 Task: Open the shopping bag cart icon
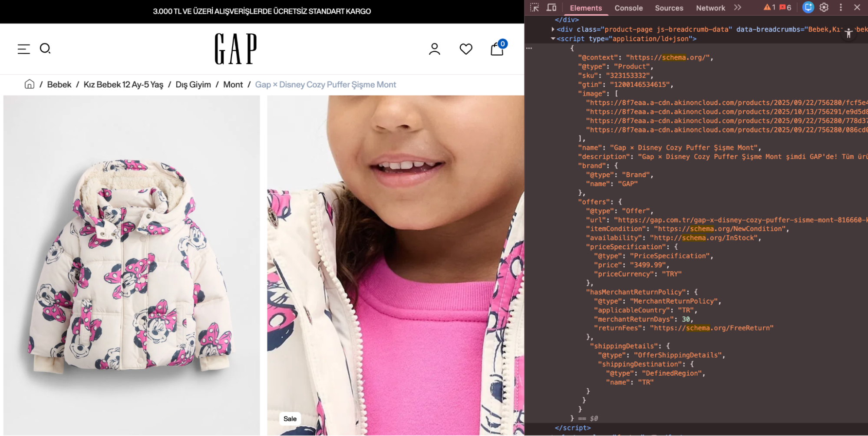coord(498,48)
